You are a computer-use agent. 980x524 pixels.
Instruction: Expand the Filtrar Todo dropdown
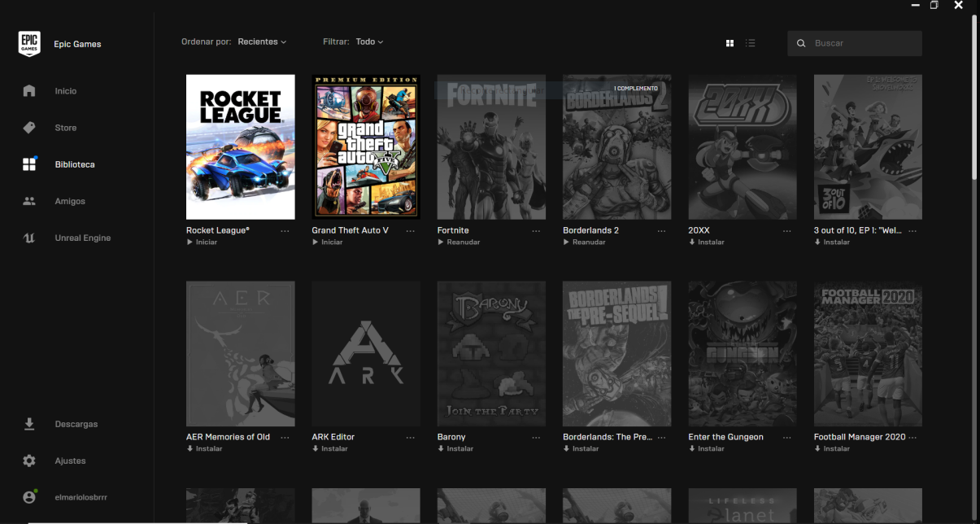point(369,41)
